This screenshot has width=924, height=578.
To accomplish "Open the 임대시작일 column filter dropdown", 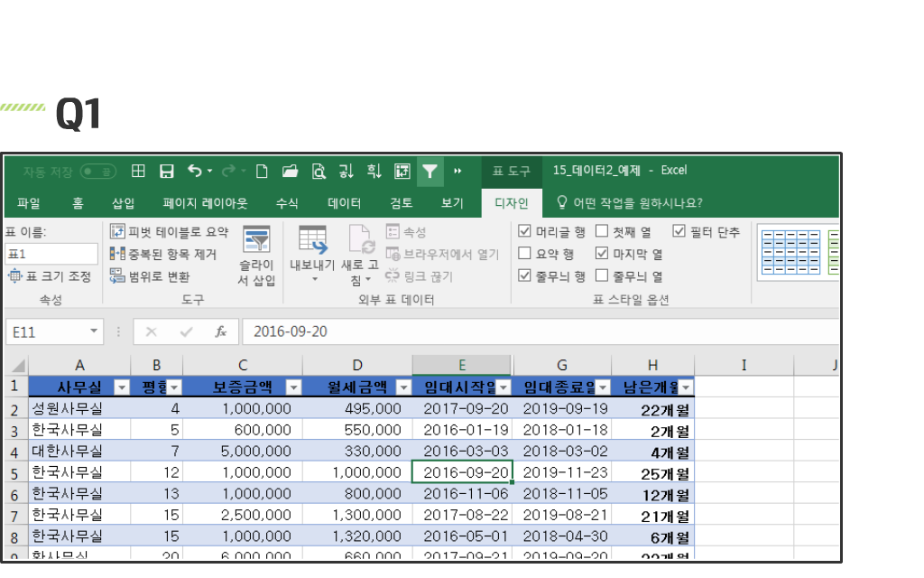I will coord(504,387).
